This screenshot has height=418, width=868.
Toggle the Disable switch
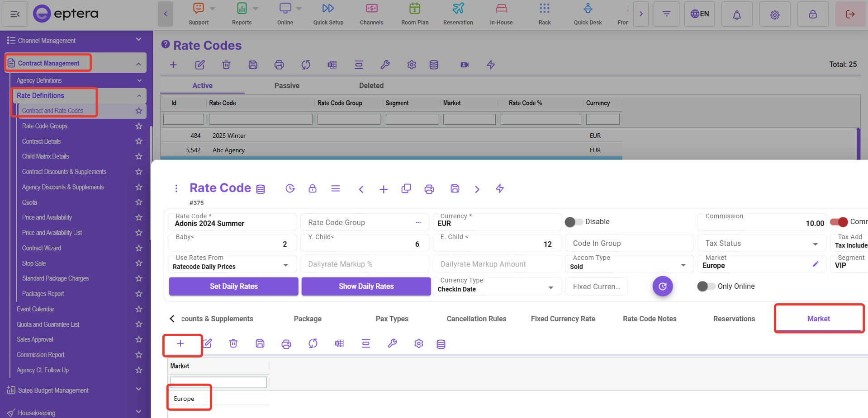[574, 222]
